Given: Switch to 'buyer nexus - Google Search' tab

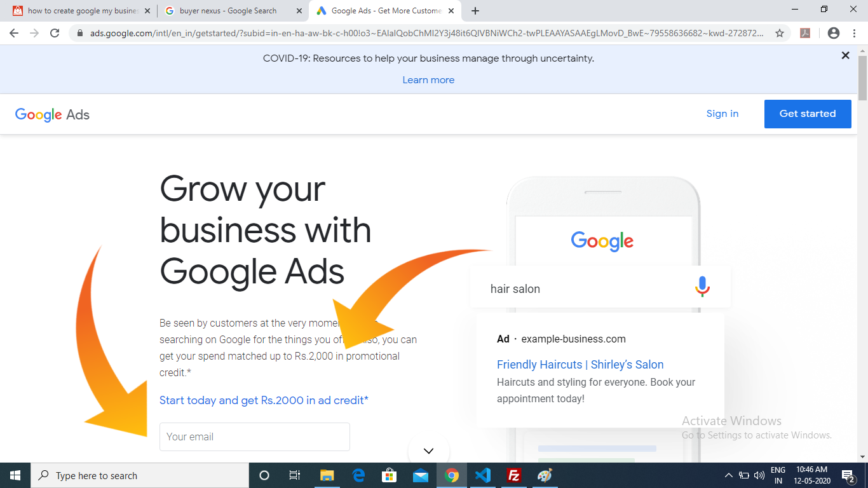Looking at the screenshot, I should [x=232, y=11].
